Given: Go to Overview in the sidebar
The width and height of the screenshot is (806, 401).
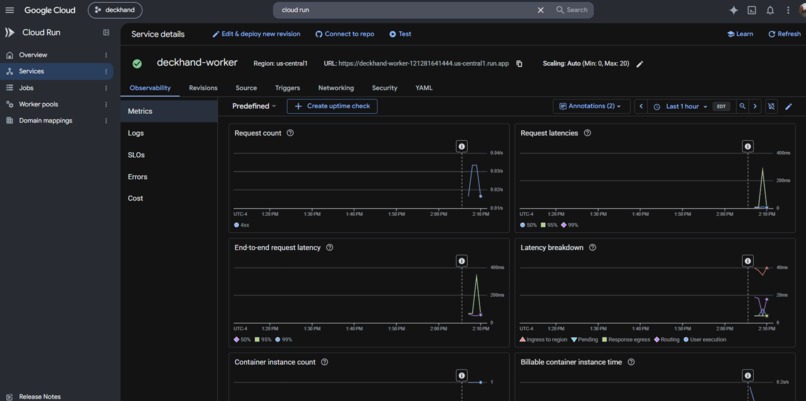Looking at the screenshot, I should click(33, 55).
